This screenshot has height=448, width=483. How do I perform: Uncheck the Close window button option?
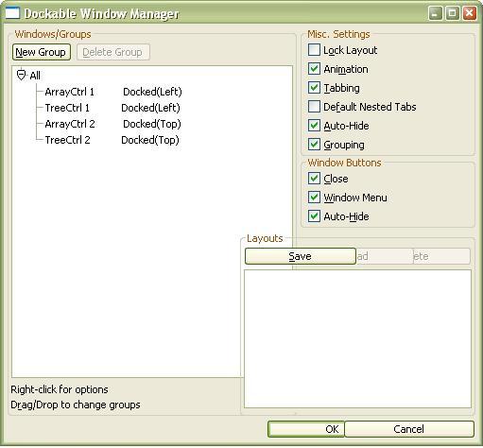click(314, 179)
